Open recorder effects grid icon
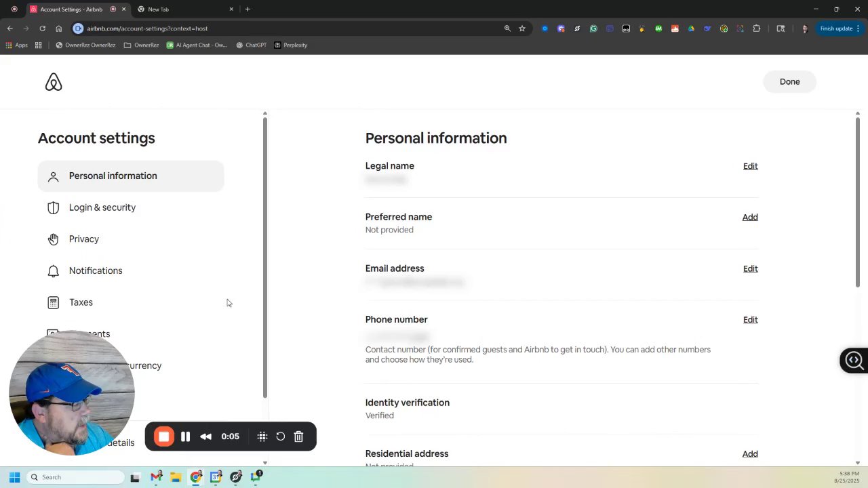The height and width of the screenshot is (488, 868). click(262, 436)
